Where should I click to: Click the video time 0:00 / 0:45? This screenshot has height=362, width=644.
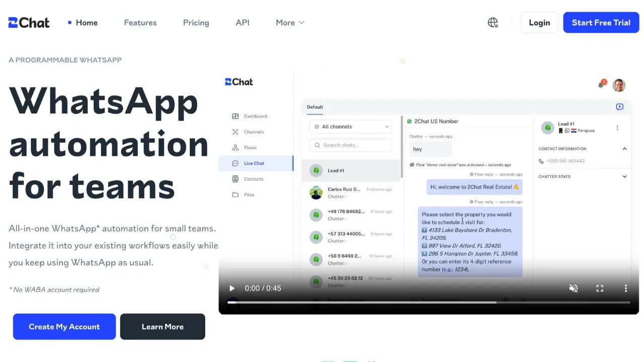[263, 288]
